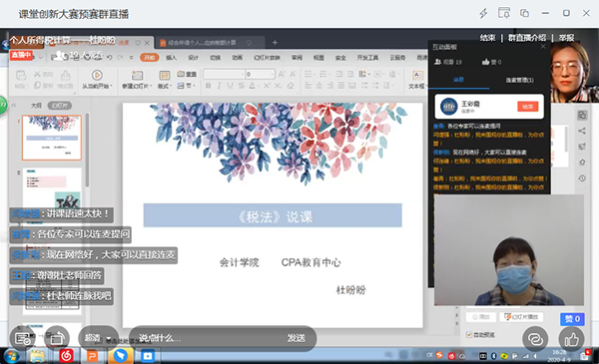Click the 说点什么 comment input field
This screenshot has height=364, width=599.
pos(207,338)
